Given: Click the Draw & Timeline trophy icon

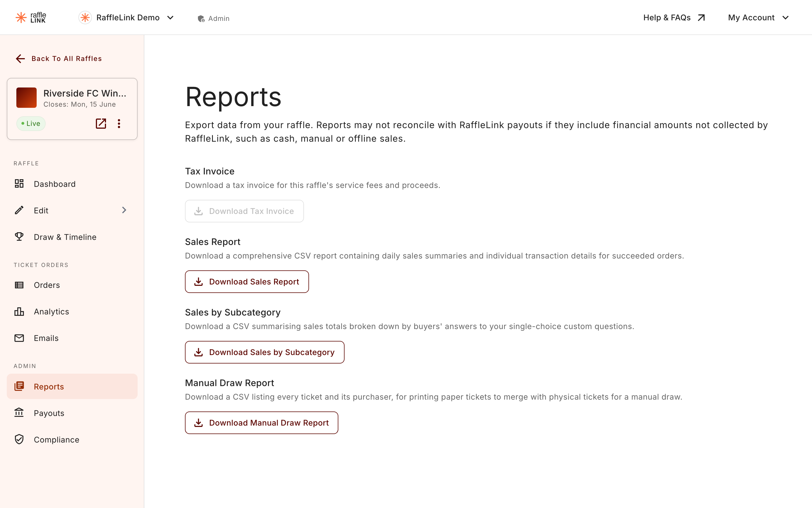Looking at the screenshot, I should tap(19, 237).
